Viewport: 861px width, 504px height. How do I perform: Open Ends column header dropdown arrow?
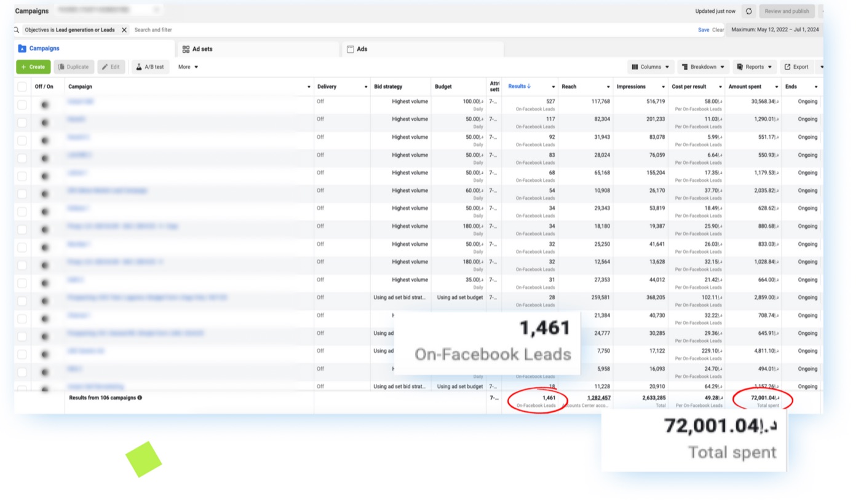[816, 87]
